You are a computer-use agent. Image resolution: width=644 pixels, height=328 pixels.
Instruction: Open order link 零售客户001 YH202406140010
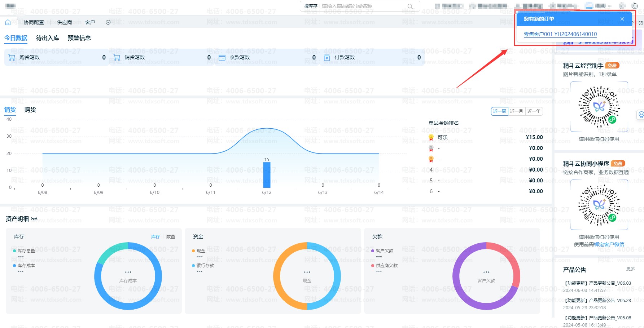pos(560,34)
